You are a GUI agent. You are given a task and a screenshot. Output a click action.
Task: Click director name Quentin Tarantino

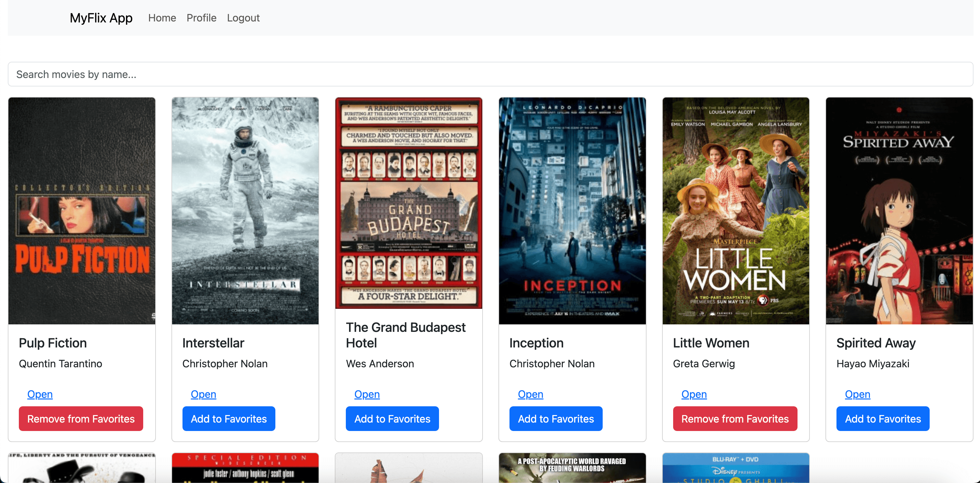[60, 363]
